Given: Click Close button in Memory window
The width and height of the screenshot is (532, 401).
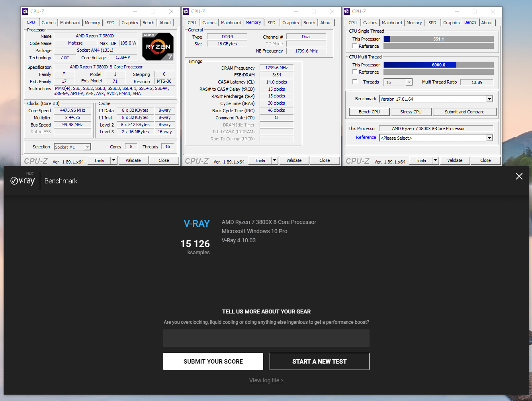Looking at the screenshot, I should [x=325, y=160].
